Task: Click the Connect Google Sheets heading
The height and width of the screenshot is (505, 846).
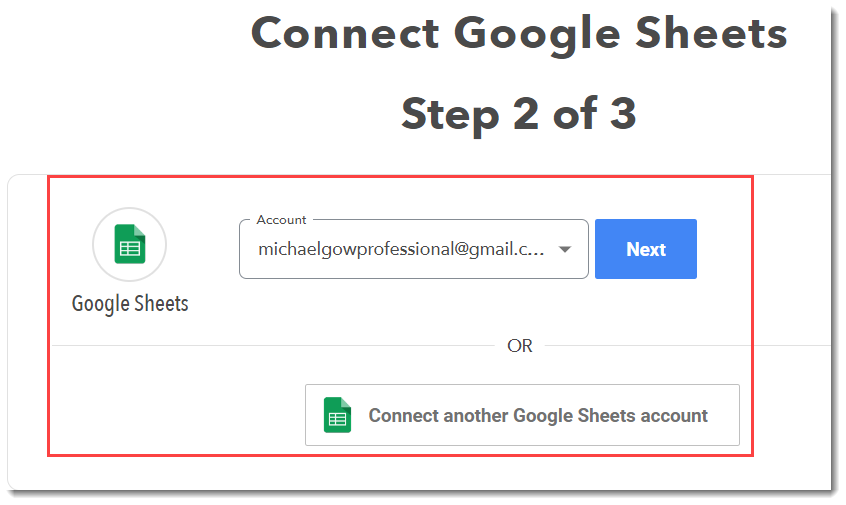Action: 519,34
